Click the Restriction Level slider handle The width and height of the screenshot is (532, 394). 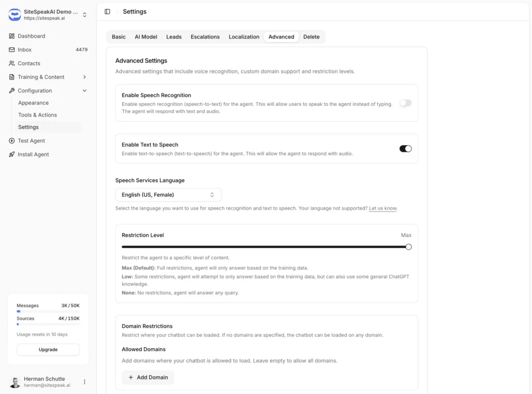408,247
